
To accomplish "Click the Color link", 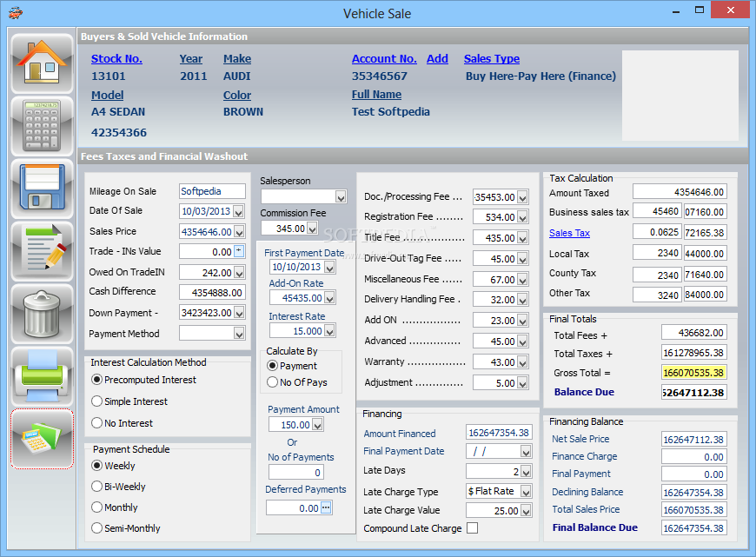I will [237, 95].
